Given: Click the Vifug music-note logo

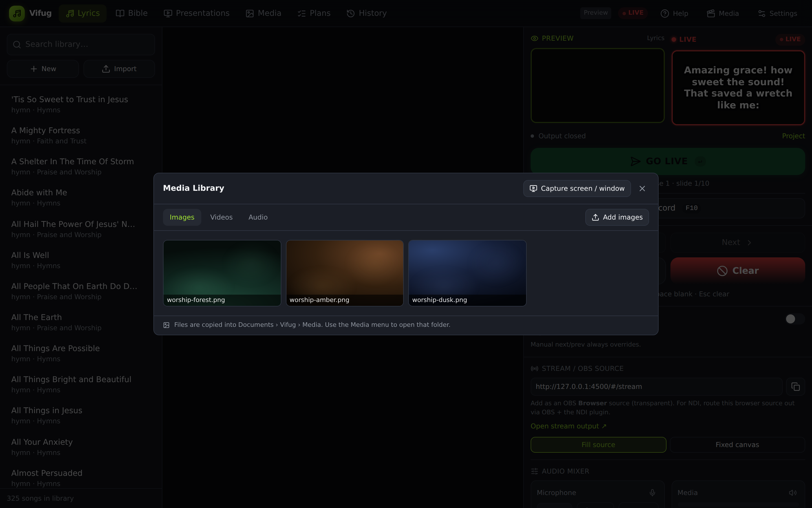Looking at the screenshot, I should pos(17,14).
